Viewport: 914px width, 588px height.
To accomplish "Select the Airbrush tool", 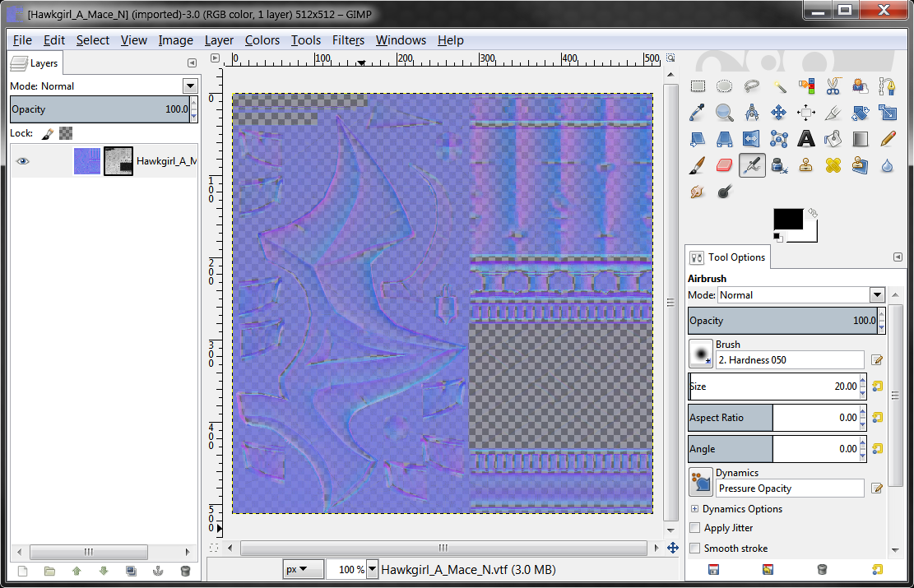I will pos(752,165).
